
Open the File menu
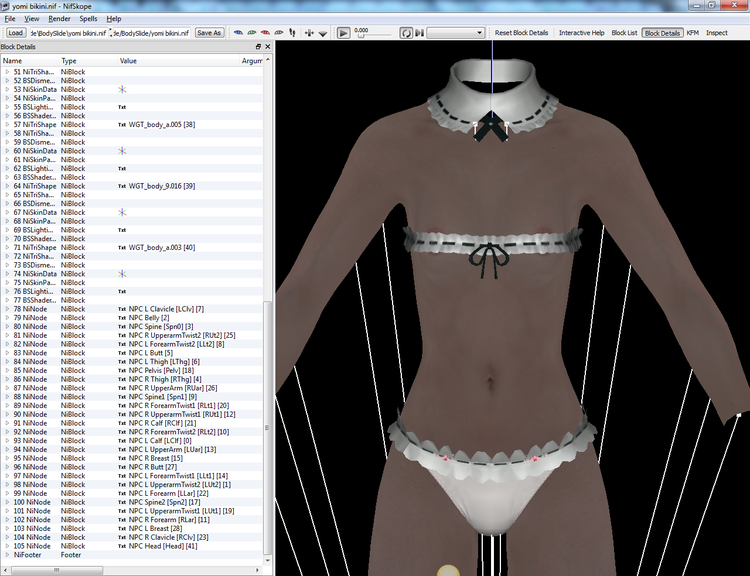point(10,19)
